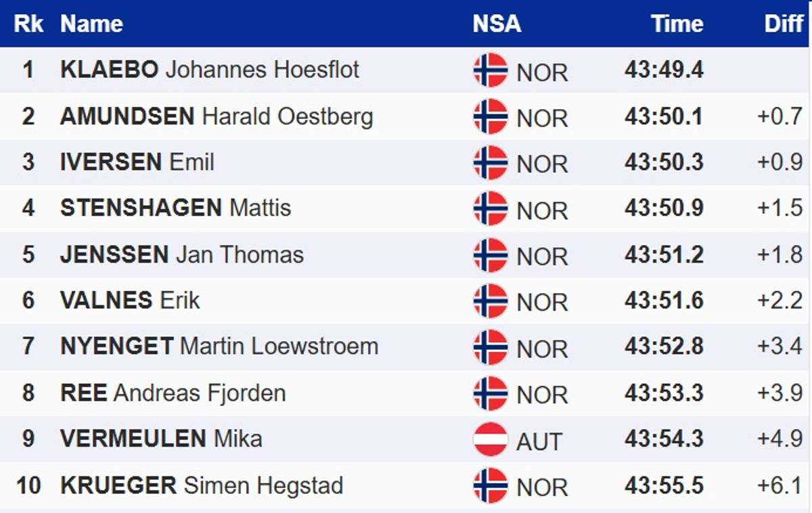The image size is (812, 513).
Task: Click the Norway flag next to Amundsen
Action: [491, 116]
